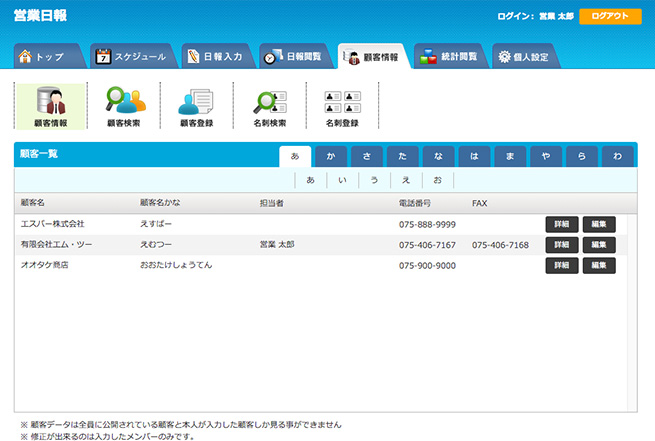The width and height of the screenshot is (655, 441).
Task: Click phone number 075-888-9999
Action: coord(427,225)
